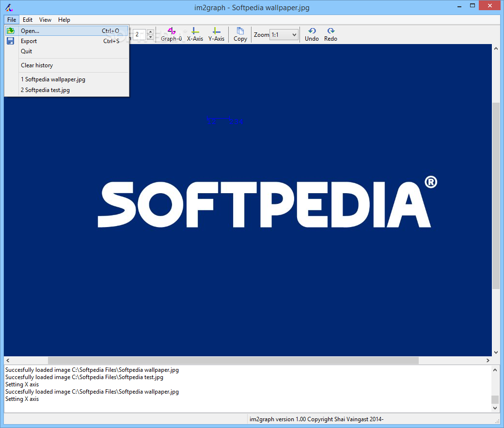Click the Undo arrow icon
Image resolution: width=504 pixels, height=428 pixels.
tap(312, 31)
